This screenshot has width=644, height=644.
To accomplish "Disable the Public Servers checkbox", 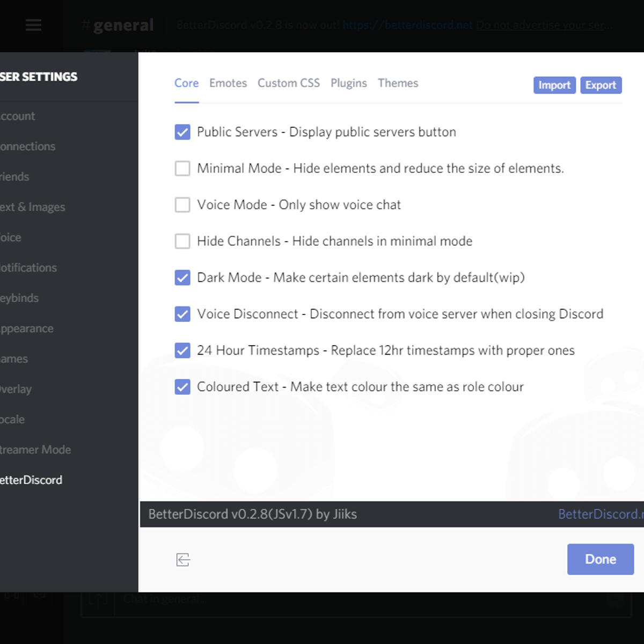I will tap(182, 132).
